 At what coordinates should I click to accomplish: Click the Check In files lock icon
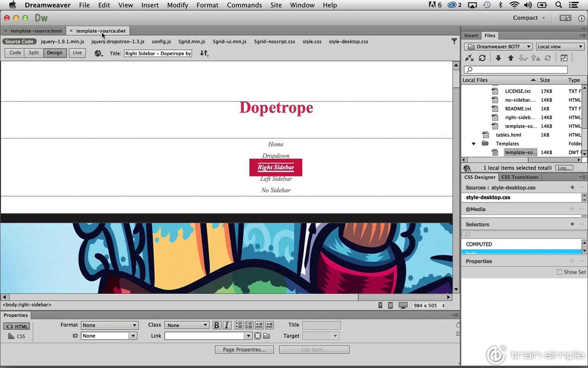[535, 58]
